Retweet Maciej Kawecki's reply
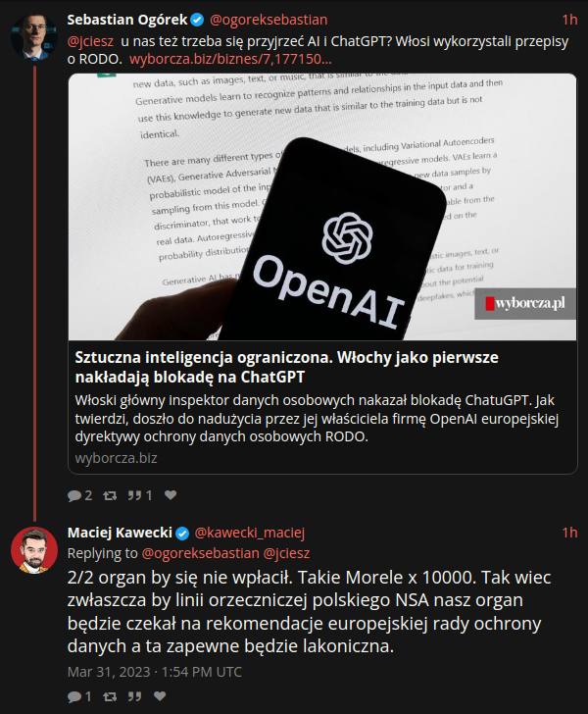The image size is (588, 714). [x=110, y=696]
